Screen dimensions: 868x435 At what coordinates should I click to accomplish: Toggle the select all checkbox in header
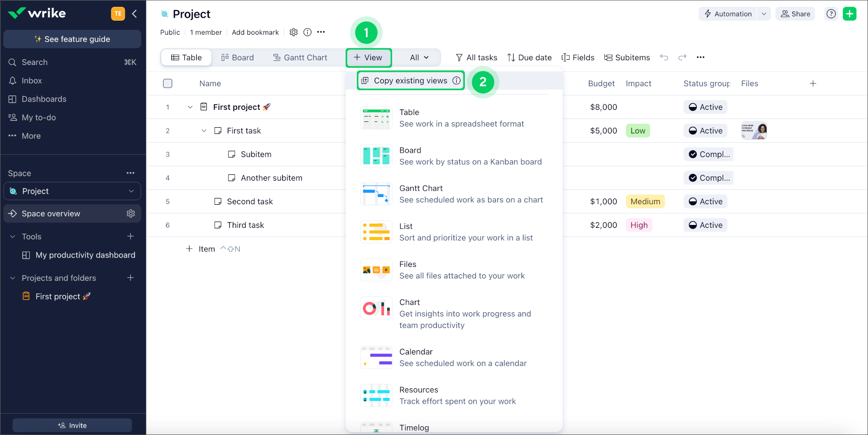(168, 83)
